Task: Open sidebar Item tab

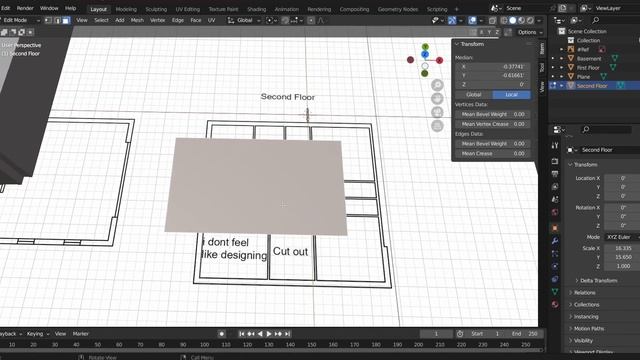Action: tap(542, 48)
